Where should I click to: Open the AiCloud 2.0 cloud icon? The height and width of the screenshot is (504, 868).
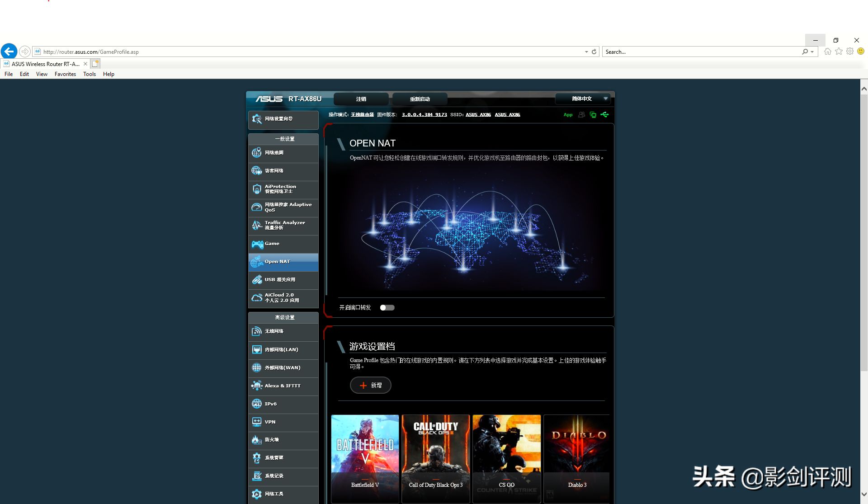click(x=257, y=298)
